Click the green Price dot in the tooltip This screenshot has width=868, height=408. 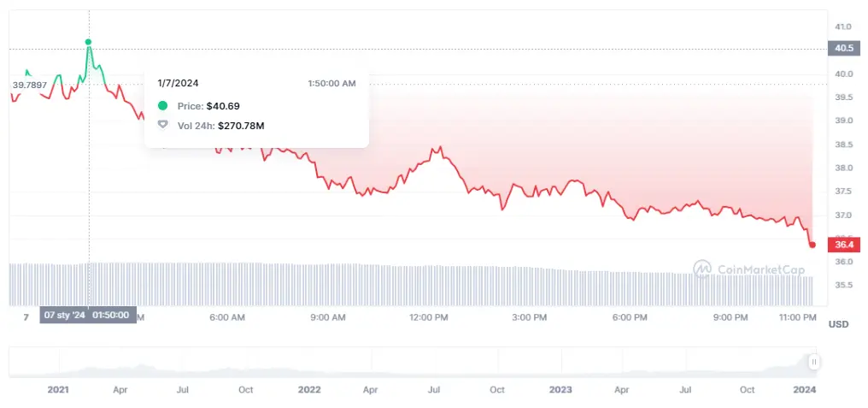[x=163, y=105]
